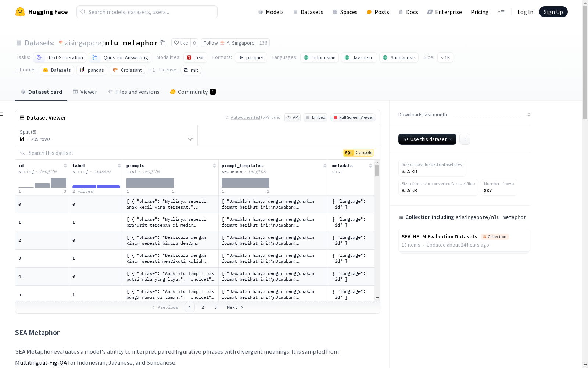The width and height of the screenshot is (588, 368).
Task: Go to the Next page of rows
Action: (235, 307)
